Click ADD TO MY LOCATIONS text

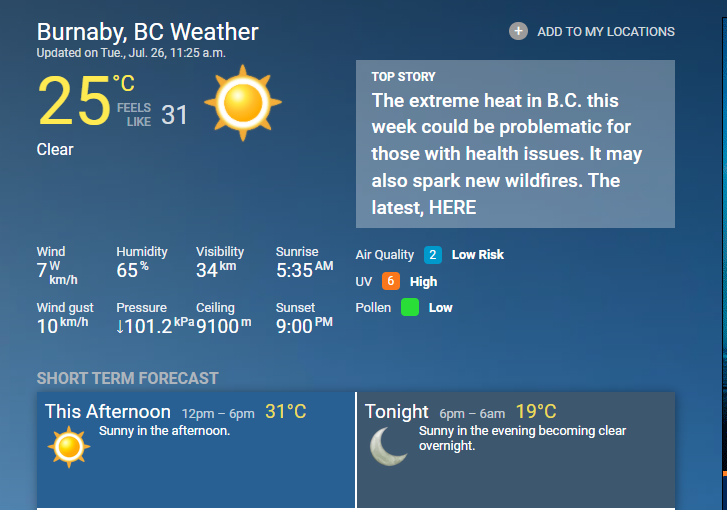606,32
